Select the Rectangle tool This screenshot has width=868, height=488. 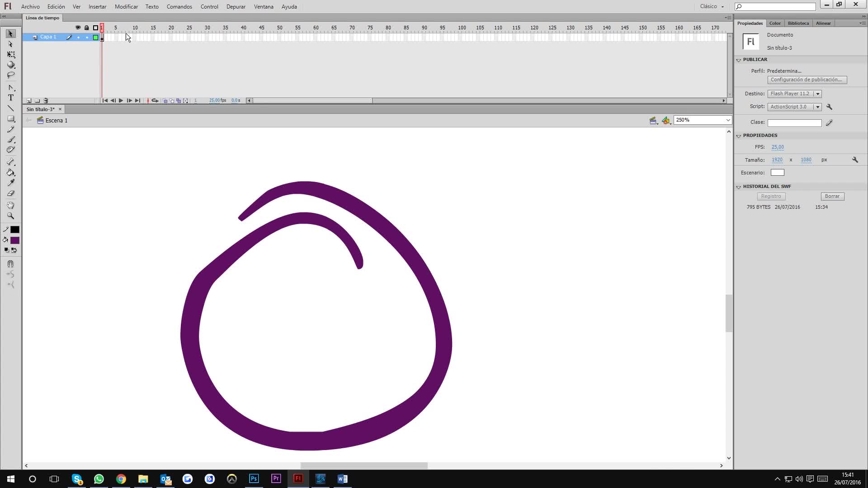[x=11, y=119]
